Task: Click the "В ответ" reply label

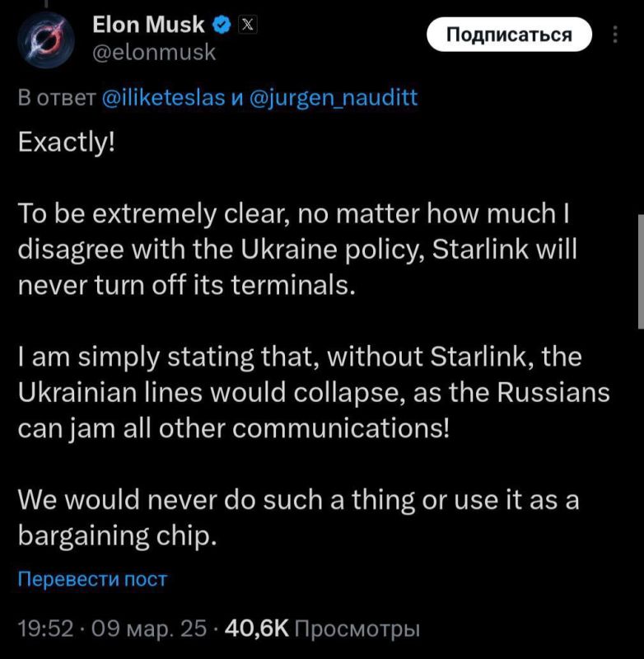Action: pyautogui.click(x=56, y=98)
